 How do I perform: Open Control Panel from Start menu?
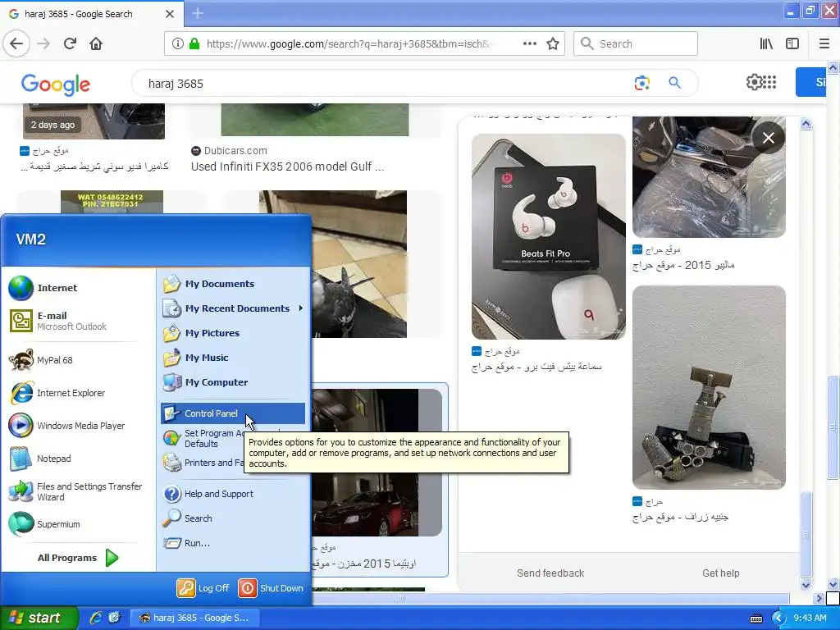click(x=233, y=413)
